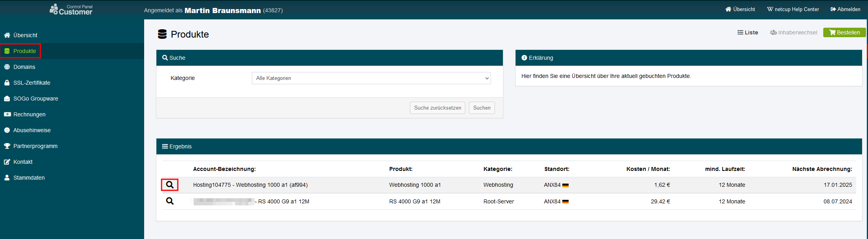Open Inhaberwechsel from page header
The height and width of the screenshot is (239, 868).
(x=794, y=32)
